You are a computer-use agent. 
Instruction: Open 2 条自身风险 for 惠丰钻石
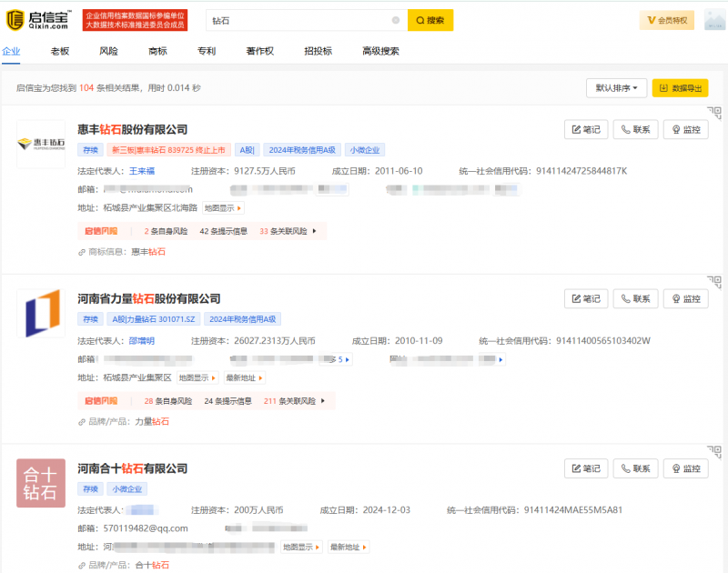tap(166, 231)
